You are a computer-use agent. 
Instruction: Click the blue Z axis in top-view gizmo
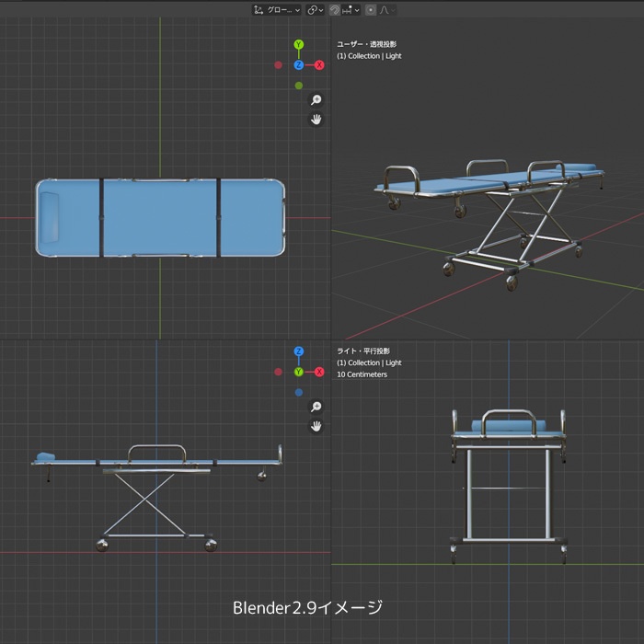click(299, 65)
